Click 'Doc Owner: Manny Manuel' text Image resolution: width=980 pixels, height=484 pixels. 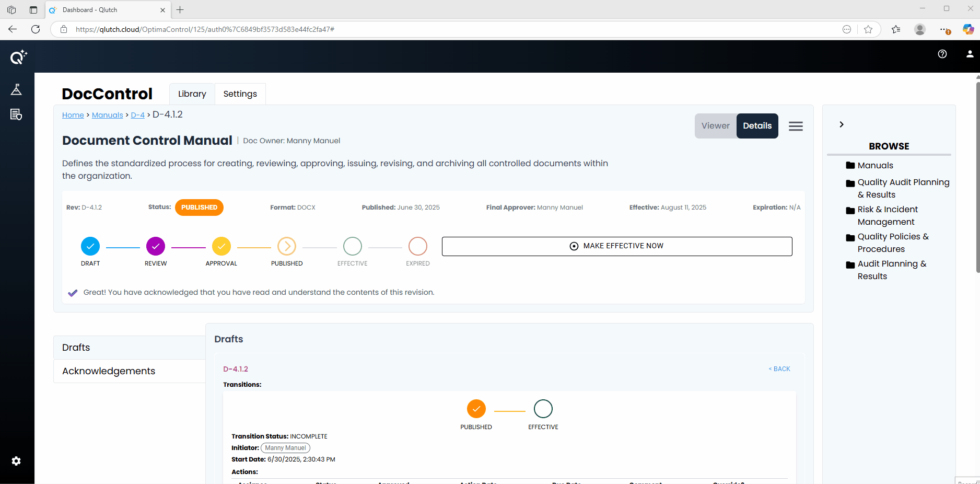[x=291, y=141]
